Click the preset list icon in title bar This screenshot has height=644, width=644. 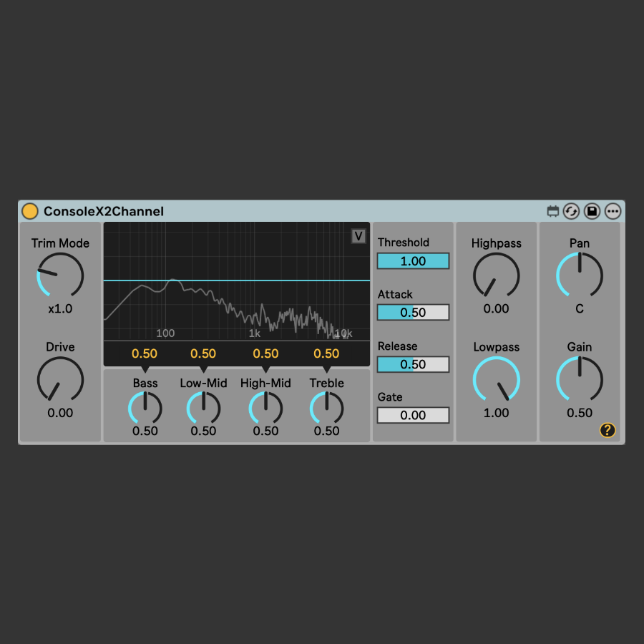pyautogui.click(x=552, y=211)
